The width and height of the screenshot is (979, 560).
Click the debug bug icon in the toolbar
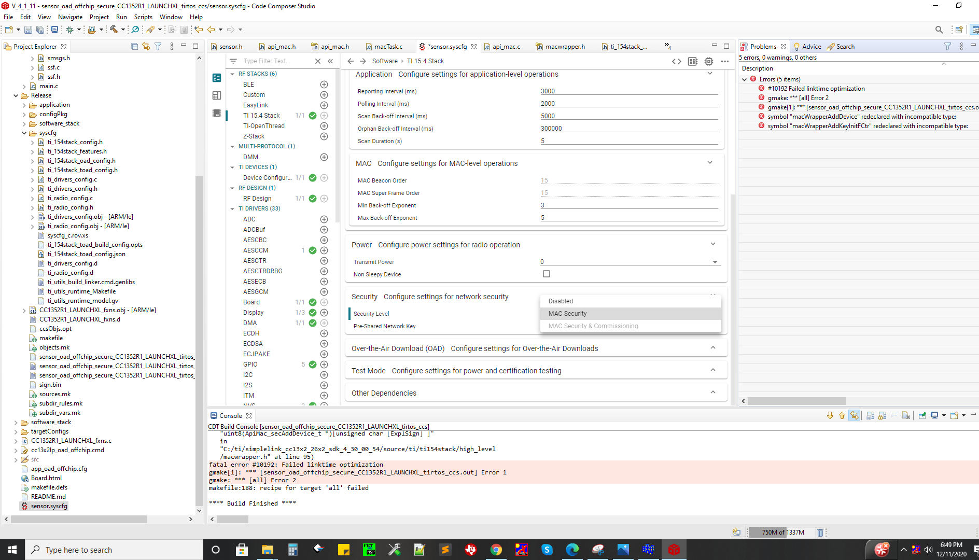point(69,30)
